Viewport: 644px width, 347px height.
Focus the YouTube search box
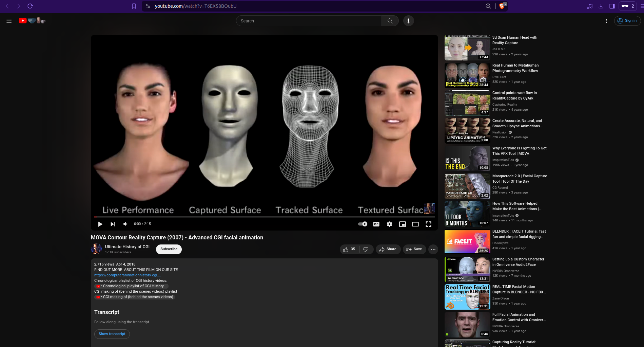(309, 21)
